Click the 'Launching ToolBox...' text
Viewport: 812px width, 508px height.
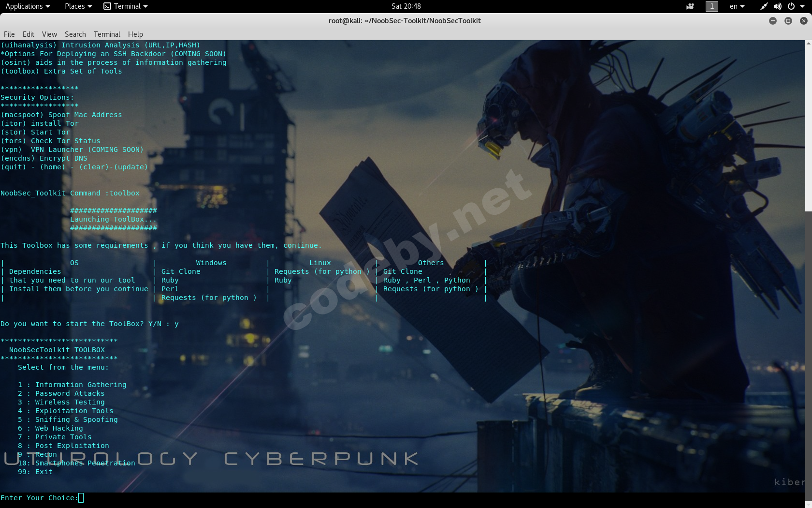[x=114, y=219]
